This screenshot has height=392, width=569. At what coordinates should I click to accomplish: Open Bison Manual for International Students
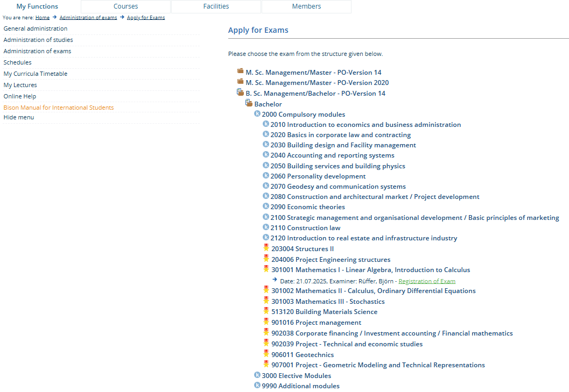pyautogui.click(x=59, y=108)
